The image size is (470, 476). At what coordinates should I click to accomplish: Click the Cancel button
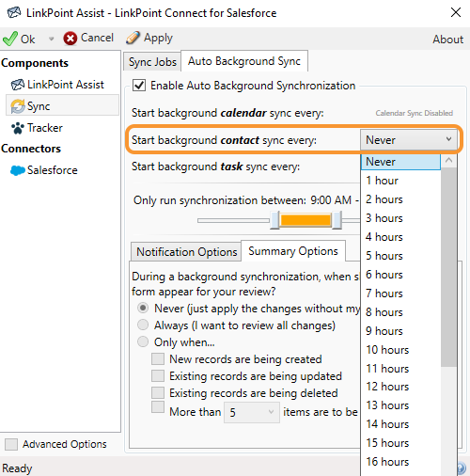coord(88,39)
